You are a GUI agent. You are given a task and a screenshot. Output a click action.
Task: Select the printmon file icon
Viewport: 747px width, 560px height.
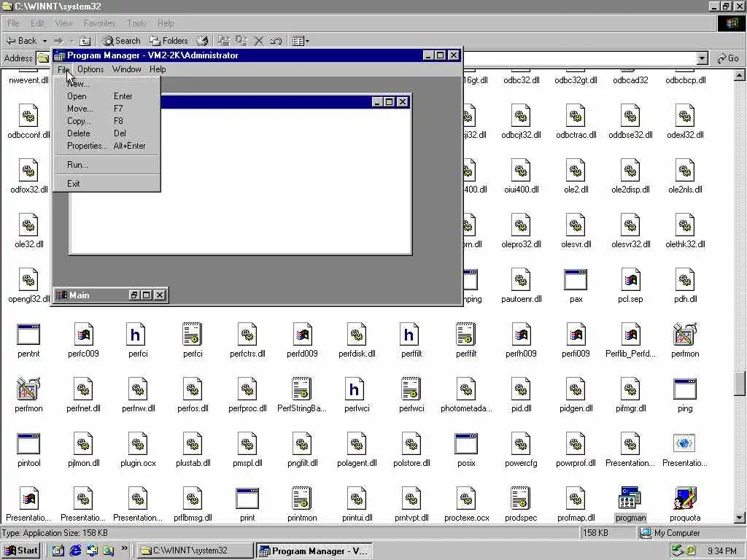301,498
